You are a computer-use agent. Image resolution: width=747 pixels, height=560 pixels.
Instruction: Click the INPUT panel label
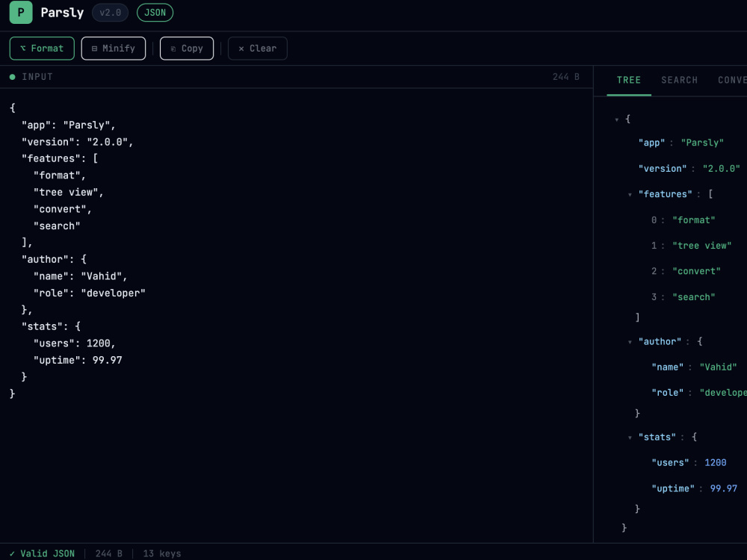[x=37, y=77]
